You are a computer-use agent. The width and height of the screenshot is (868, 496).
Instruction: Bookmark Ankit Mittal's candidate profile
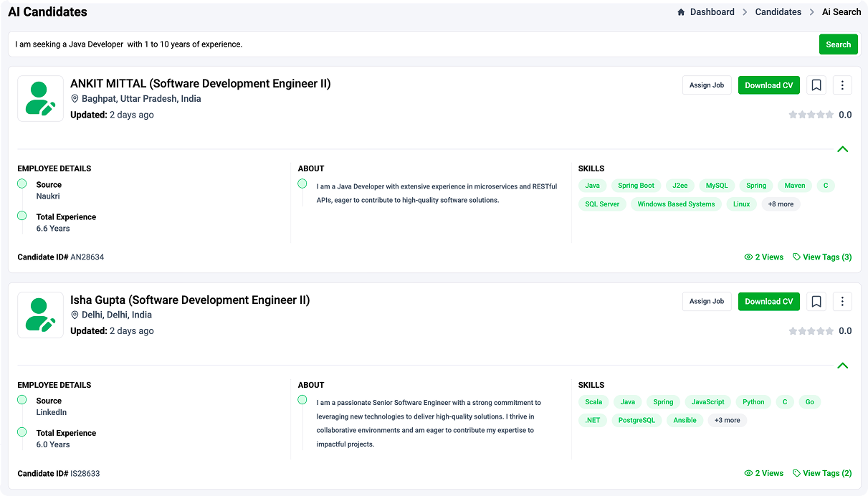pos(816,85)
